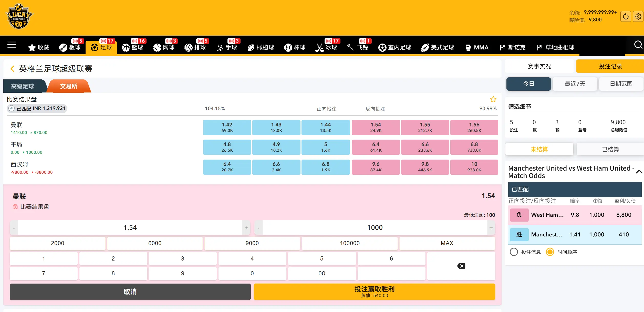Select 投注信息 radio option
Screen dimensions: 644x312
click(514, 252)
